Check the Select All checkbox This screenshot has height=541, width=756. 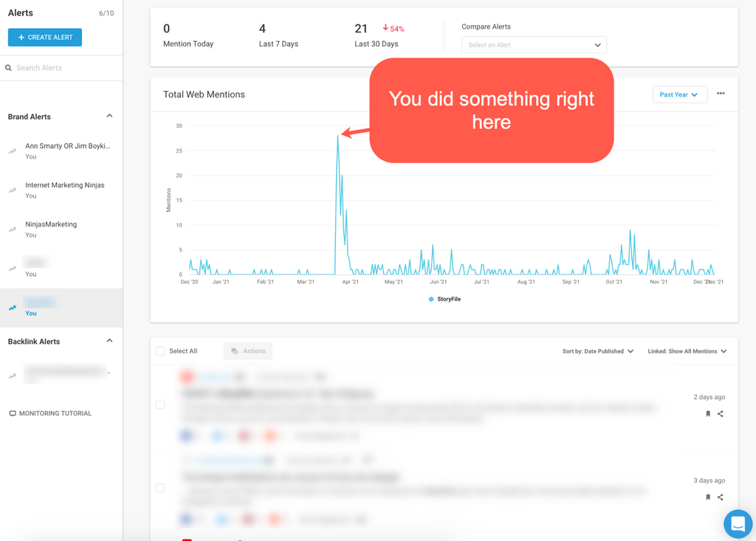point(160,351)
